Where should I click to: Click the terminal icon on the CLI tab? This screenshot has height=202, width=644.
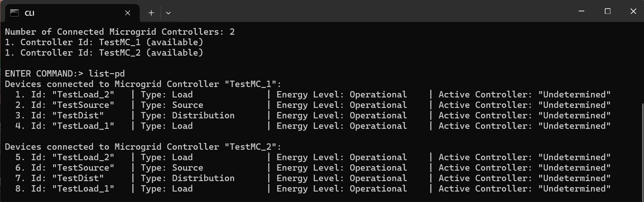tap(14, 13)
